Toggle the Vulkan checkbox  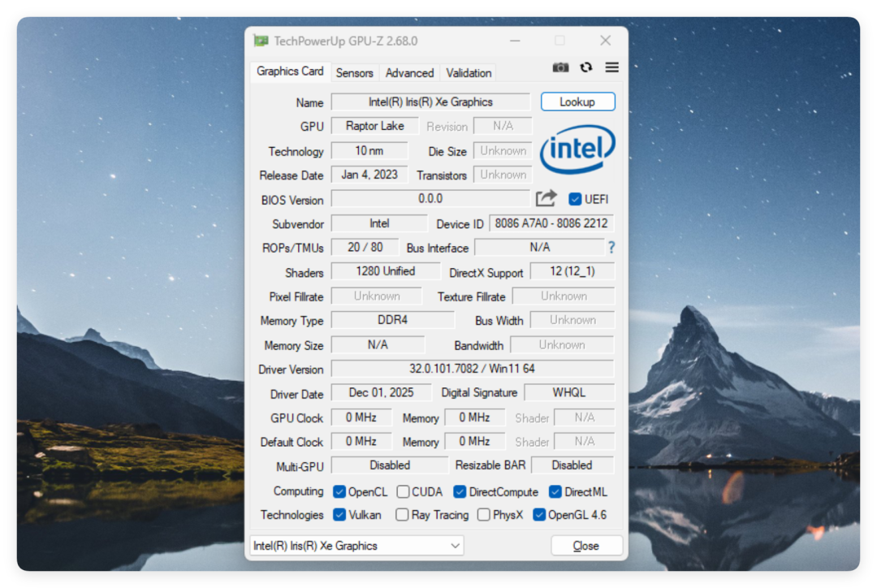coord(339,515)
